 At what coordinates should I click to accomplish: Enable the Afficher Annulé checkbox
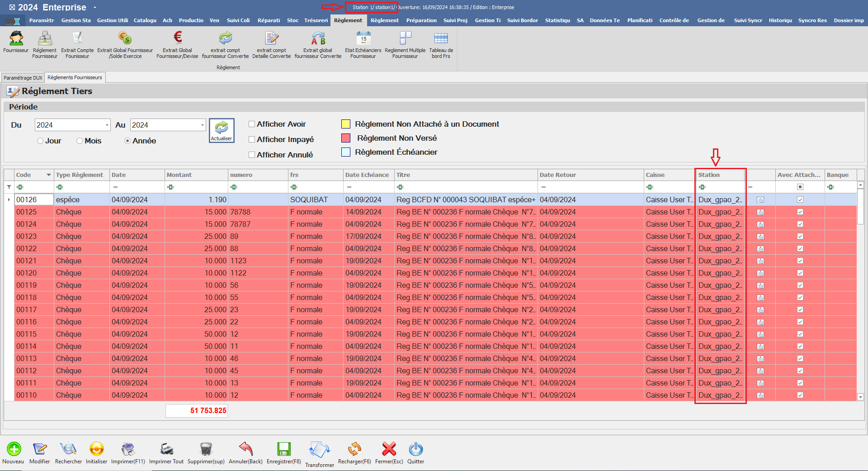pyautogui.click(x=252, y=155)
